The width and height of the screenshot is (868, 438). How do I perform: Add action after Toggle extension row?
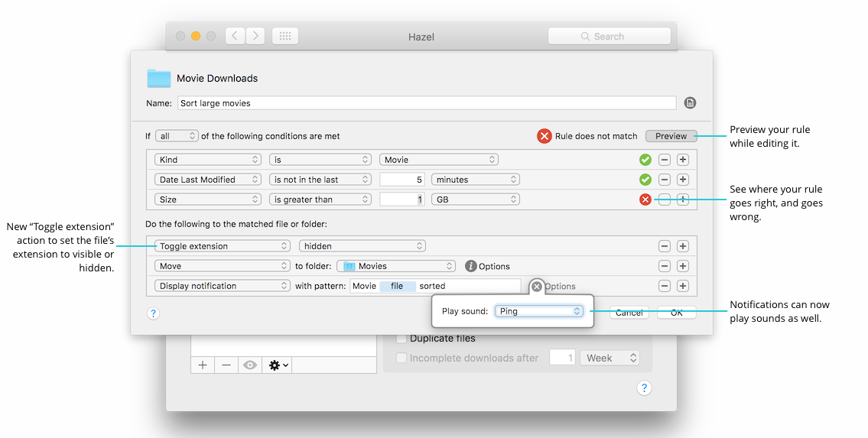683,246
